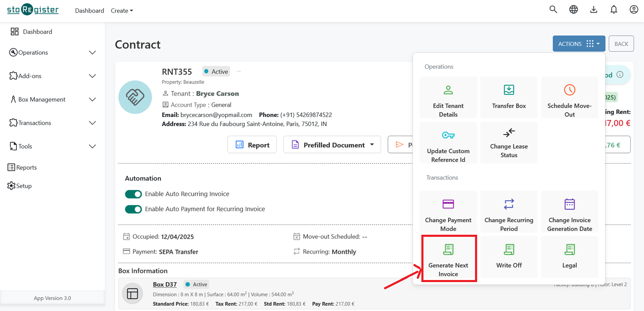
Task: Click the language/globe icon in the header
Action: coord(573,9)
